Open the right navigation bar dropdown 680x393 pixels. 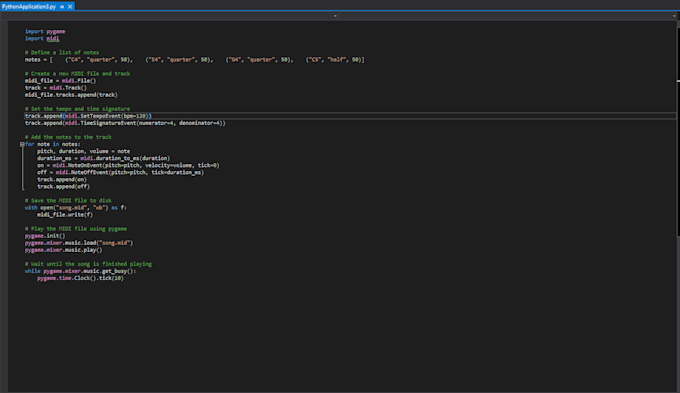(x=673, y=16)
